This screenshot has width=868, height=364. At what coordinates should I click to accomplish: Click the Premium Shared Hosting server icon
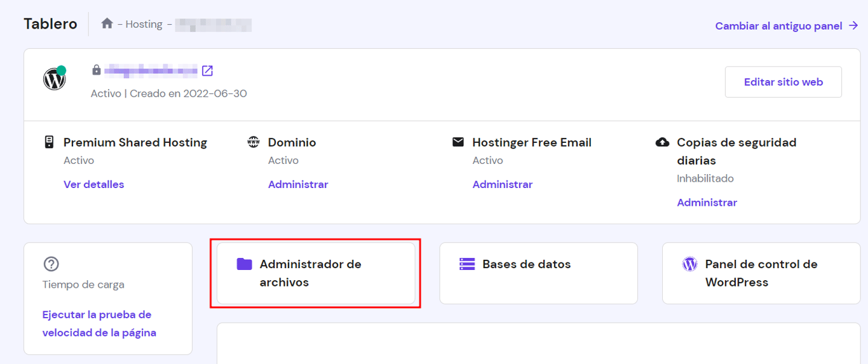(49, 142)
